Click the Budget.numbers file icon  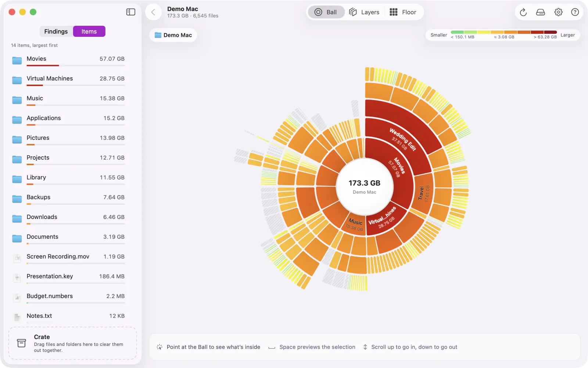coord(17,298)
